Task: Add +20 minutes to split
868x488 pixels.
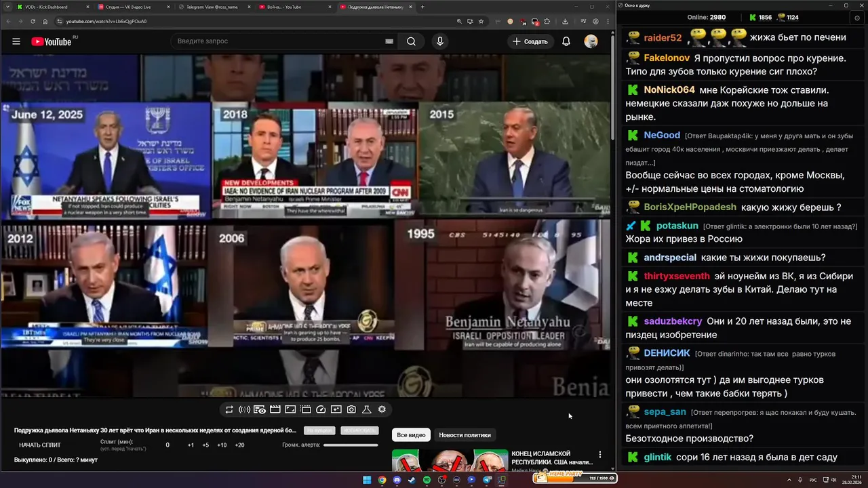Action: 239,445
